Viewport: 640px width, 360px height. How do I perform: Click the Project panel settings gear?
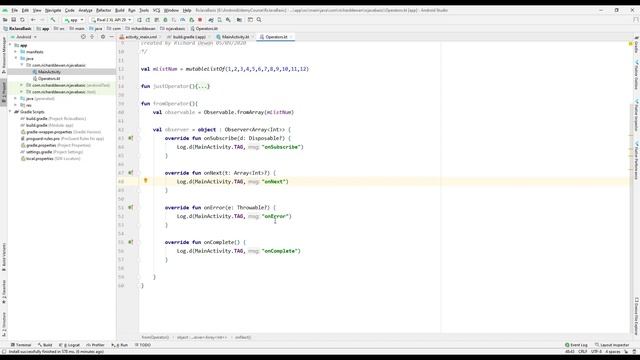(103, 37)
